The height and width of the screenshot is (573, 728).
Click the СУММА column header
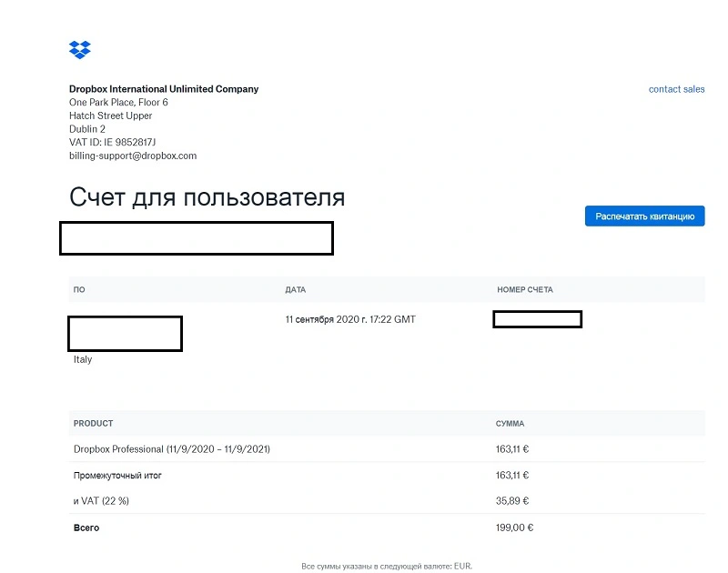point(510,423)
